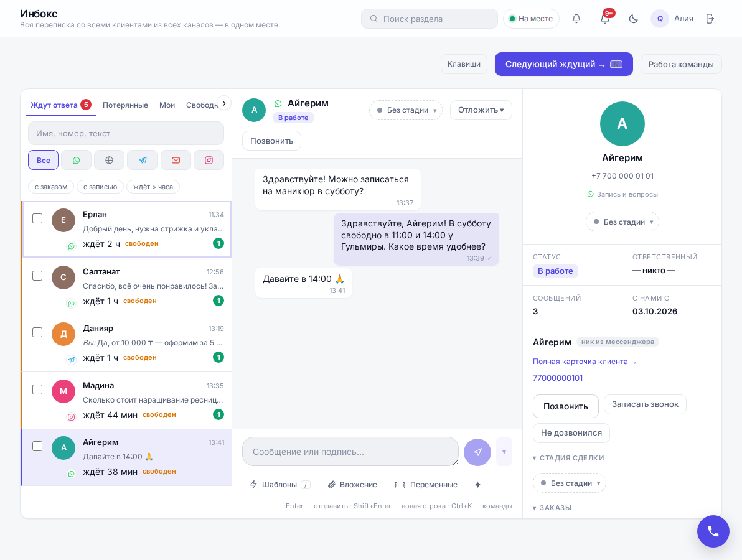Filter chats by Instagram channel
This screenshot has width=742, height=560.
[209, 160]
